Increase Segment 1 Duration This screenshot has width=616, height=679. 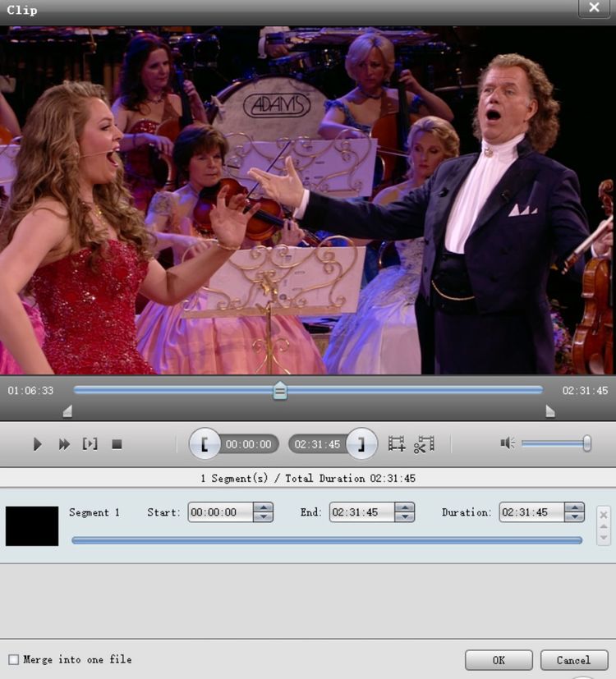[x=574, y=507]
